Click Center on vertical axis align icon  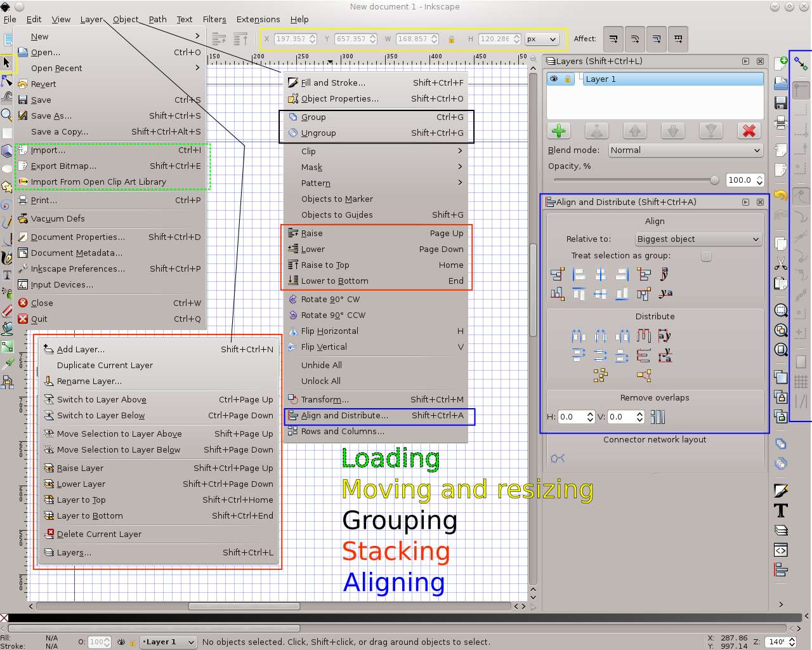tap(600, 274)
